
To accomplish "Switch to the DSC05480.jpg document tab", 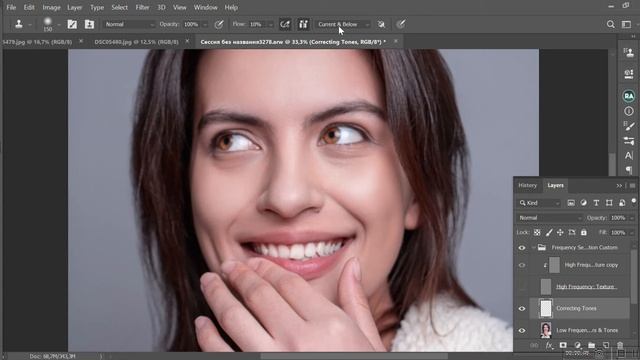I will coord(136,42).
